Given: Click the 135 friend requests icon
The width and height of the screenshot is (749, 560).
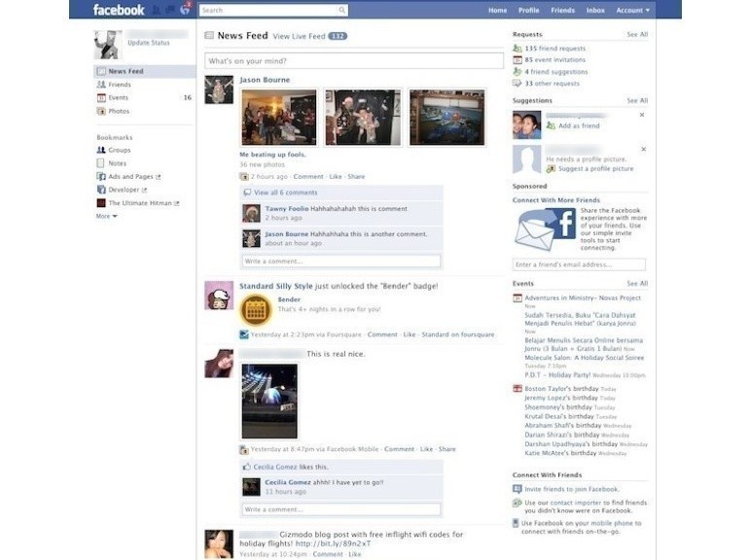Looking at the screenshot, I should [517, 49].
